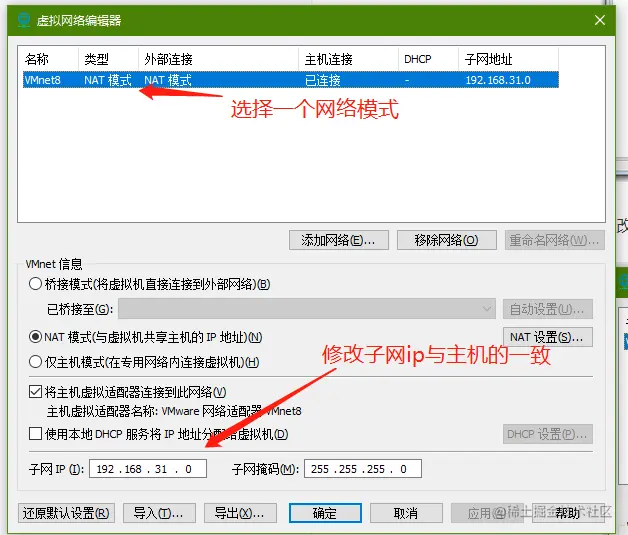Click the 类型 column header
Screen dimensions: 628x535
pos(97,59)
